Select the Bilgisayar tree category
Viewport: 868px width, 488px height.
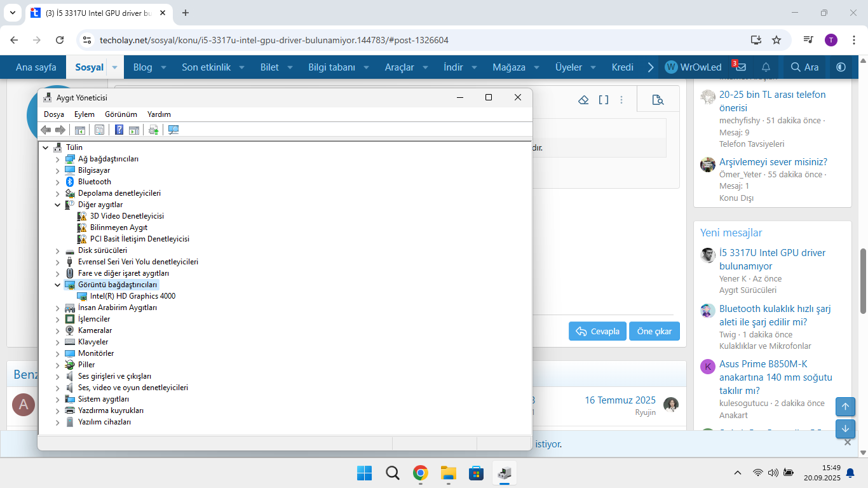94,170
